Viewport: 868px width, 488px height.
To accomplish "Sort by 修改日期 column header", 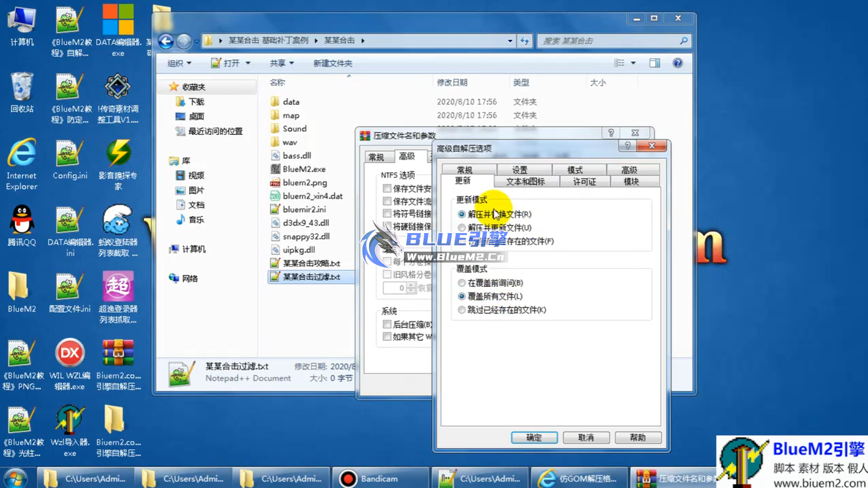I will (452, 82).
